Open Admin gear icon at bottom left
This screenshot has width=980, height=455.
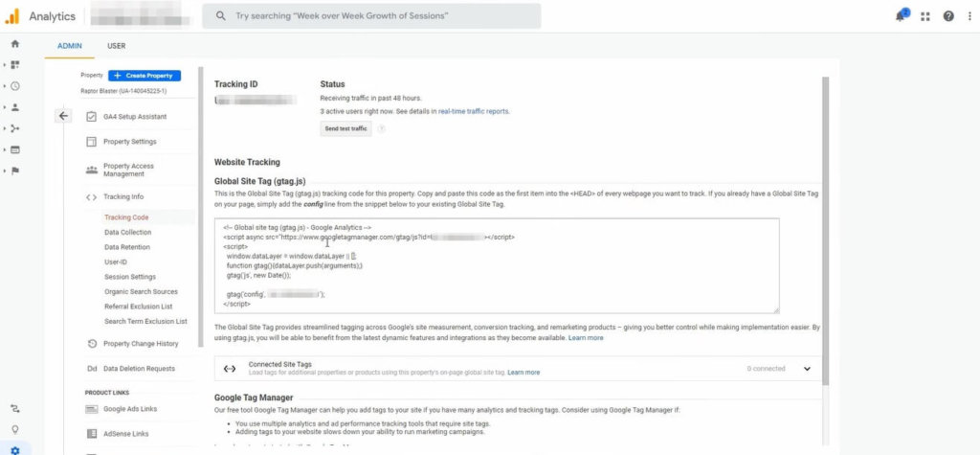click(x=14, y=448)
